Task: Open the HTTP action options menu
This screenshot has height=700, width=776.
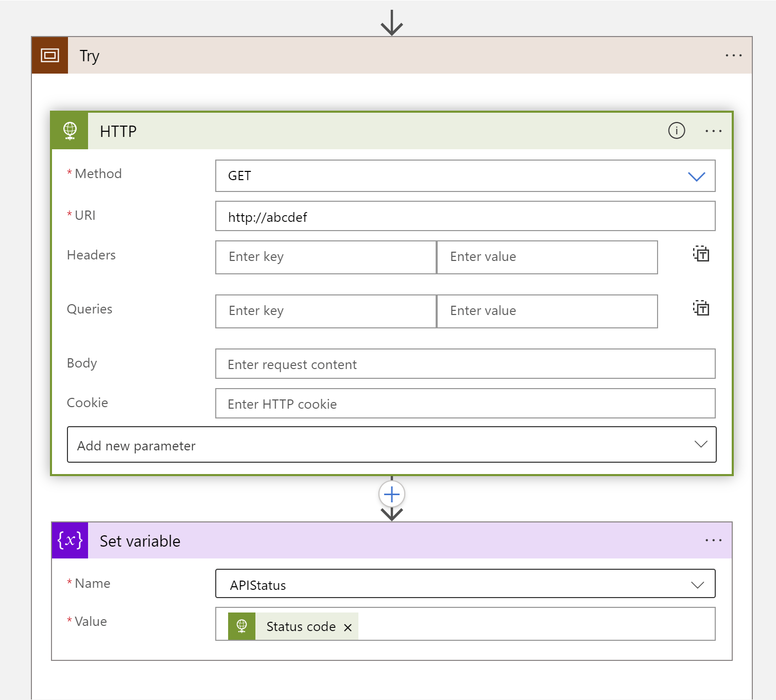Action: click(713, 131)
